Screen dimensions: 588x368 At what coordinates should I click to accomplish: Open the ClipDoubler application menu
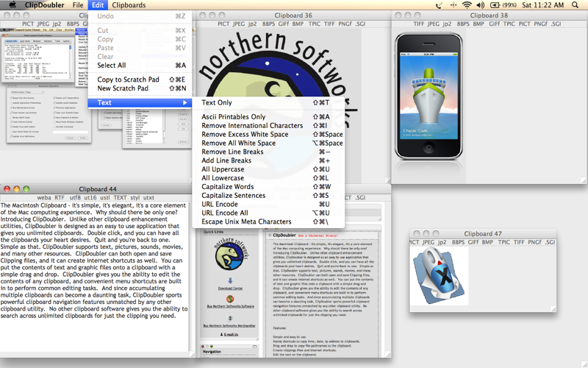click(x=44, y=5)
